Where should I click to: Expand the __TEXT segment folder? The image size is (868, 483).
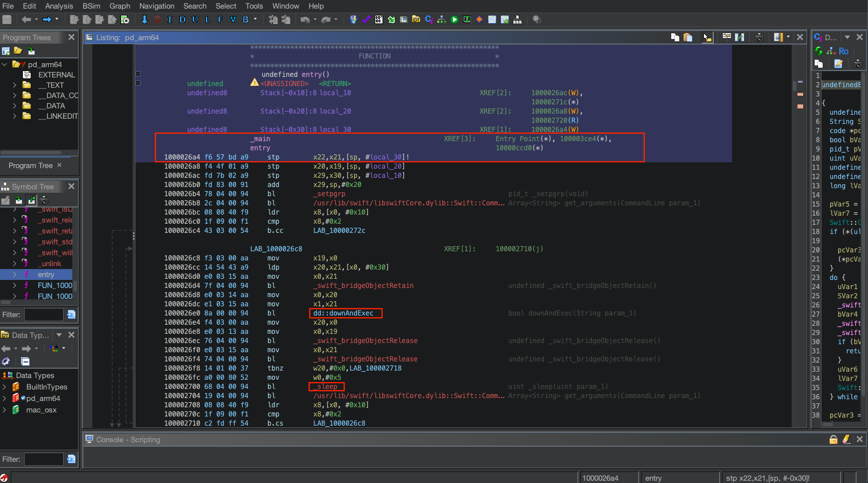pyautogui.click(x=14, y=85)
